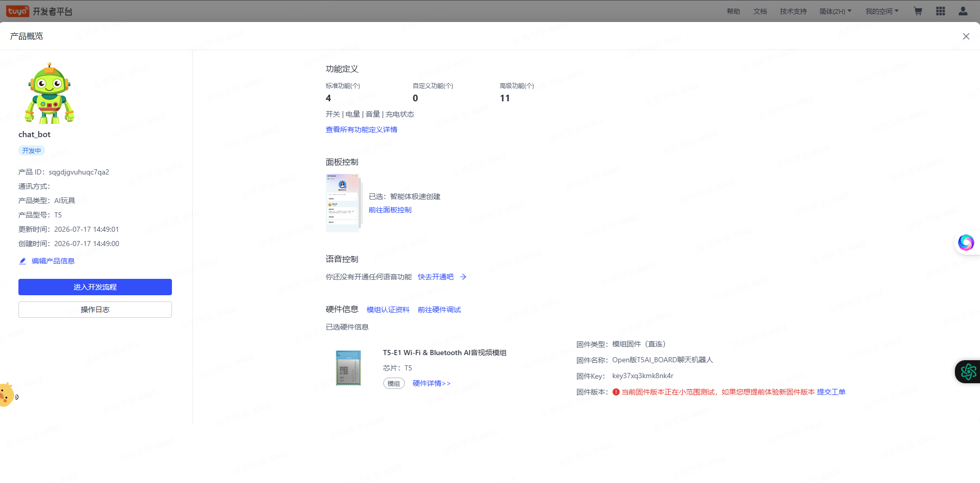The height and width of the screenshot is (483, 980).
Task: Open the 技术支持 menu item
Action: (x=793, y=11)
